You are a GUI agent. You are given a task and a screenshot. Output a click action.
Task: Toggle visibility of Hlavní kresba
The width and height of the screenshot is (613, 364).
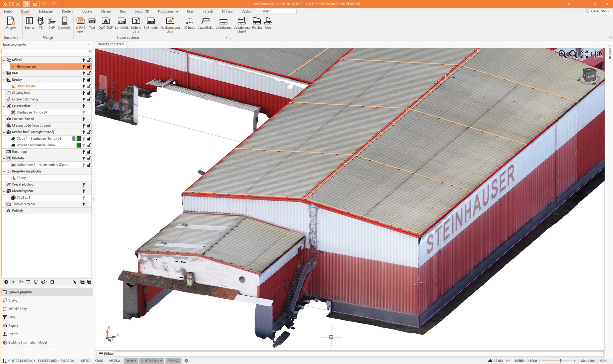pyautogui.click(x=84, y=86)
